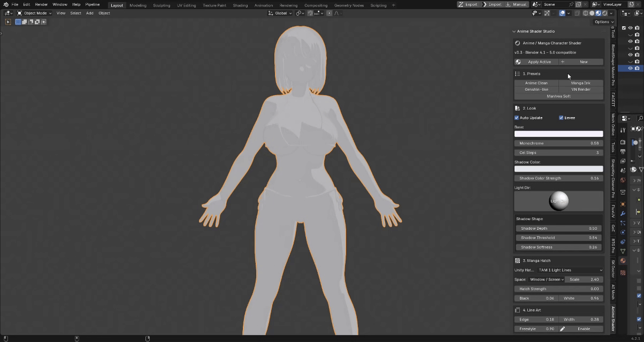Collapse the Anime Shader Studio panel
The height and width of the screenshot is (342, 644).
514,31
